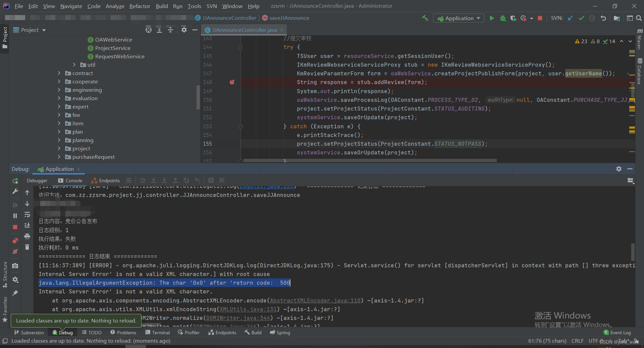The width and height of the screenshot is (644, 348).
Task: Open Project panel settings gear
Action: click(x=184, y=30)
